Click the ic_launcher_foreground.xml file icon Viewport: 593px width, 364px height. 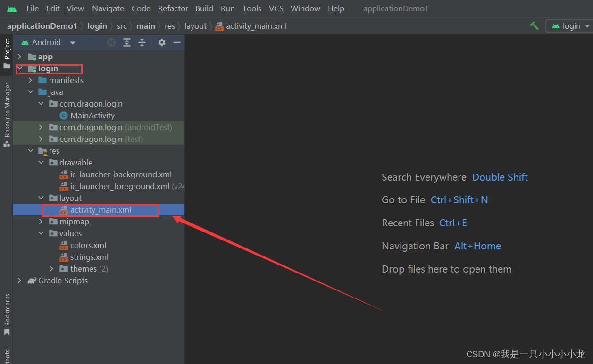point(64,186)
